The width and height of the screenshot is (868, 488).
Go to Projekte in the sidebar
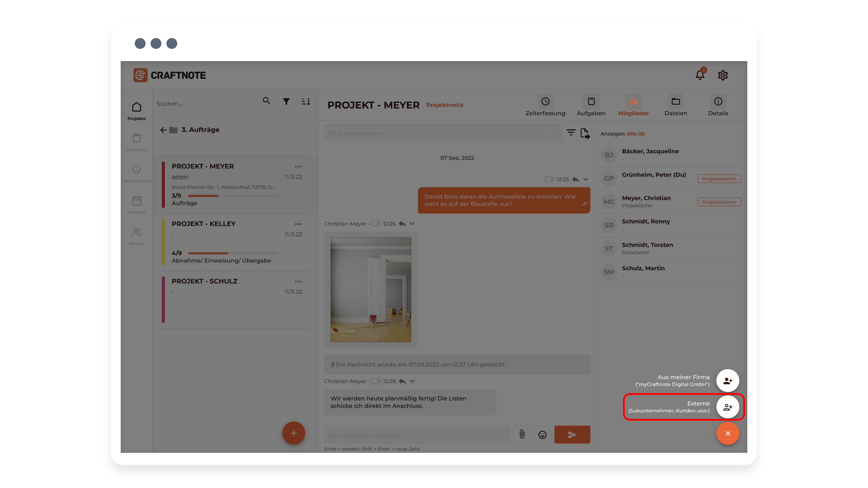pos(137,111)
